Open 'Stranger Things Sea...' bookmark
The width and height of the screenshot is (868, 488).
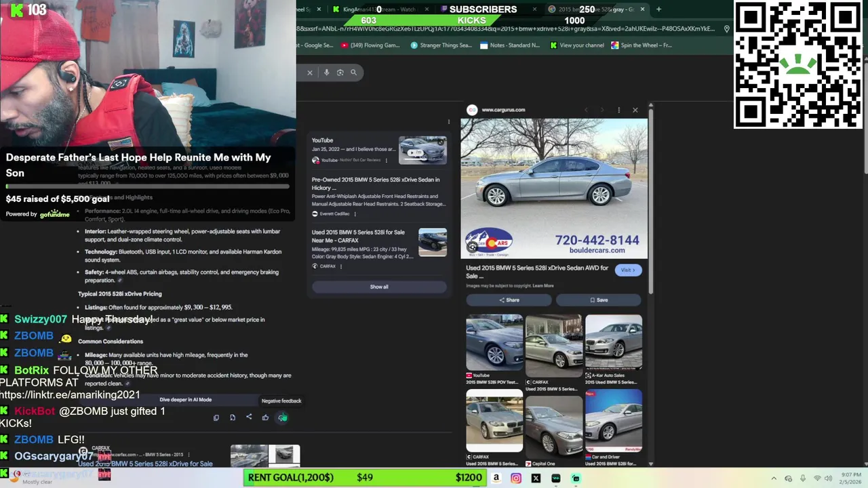[441, 45]
